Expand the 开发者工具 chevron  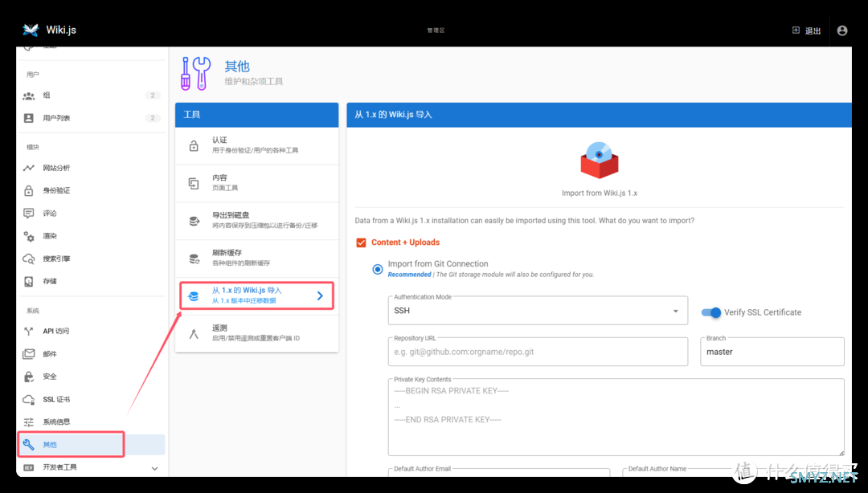coord(154,468)
